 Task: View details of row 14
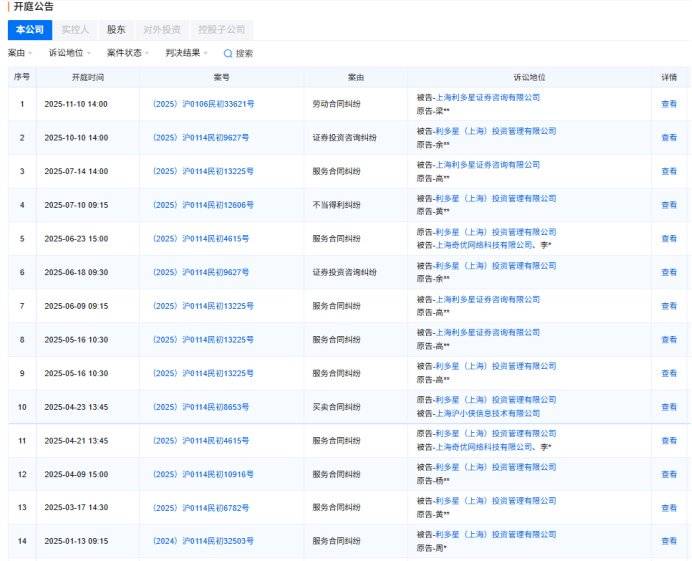pos(668,541)
